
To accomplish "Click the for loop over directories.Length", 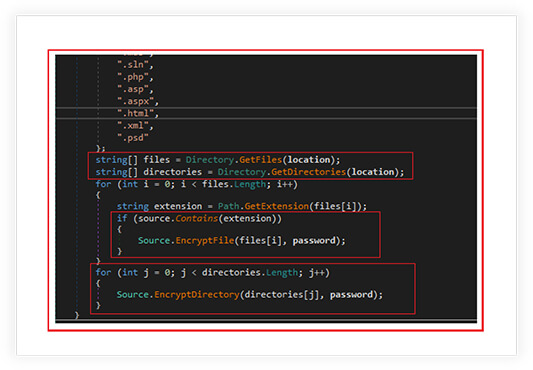I will 212,273.
